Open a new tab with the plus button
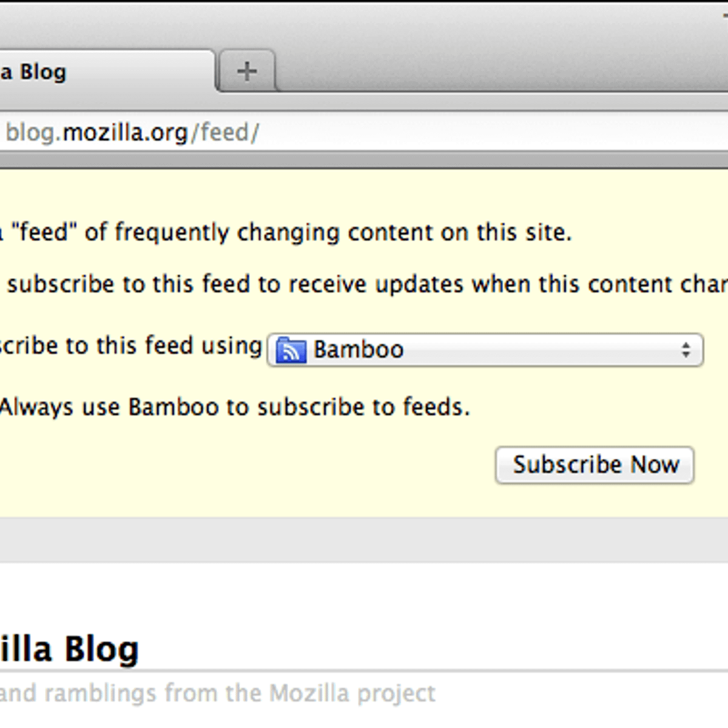Image resolution: width=728 pixels, height=728 pixels. pyautogui.click(x=247, y=72)
